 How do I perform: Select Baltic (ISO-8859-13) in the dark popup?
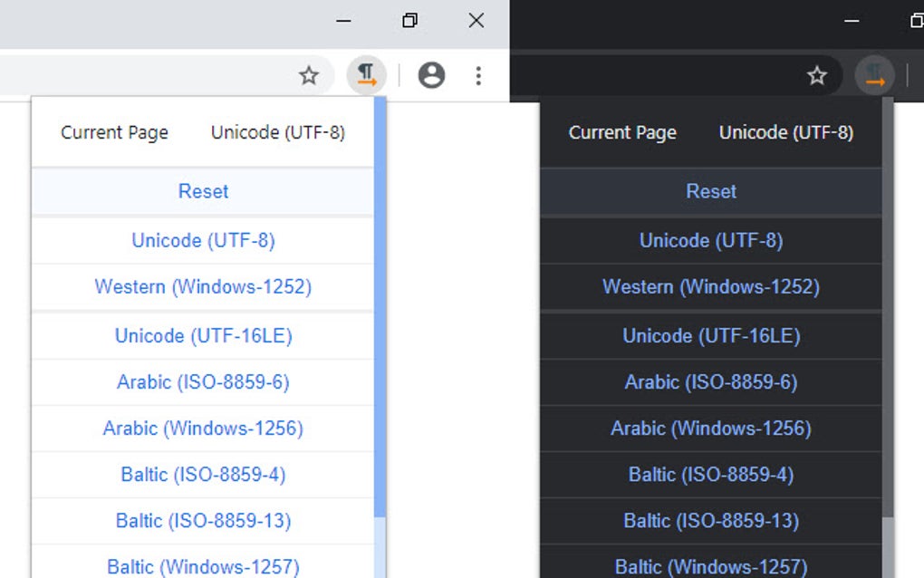711,520
